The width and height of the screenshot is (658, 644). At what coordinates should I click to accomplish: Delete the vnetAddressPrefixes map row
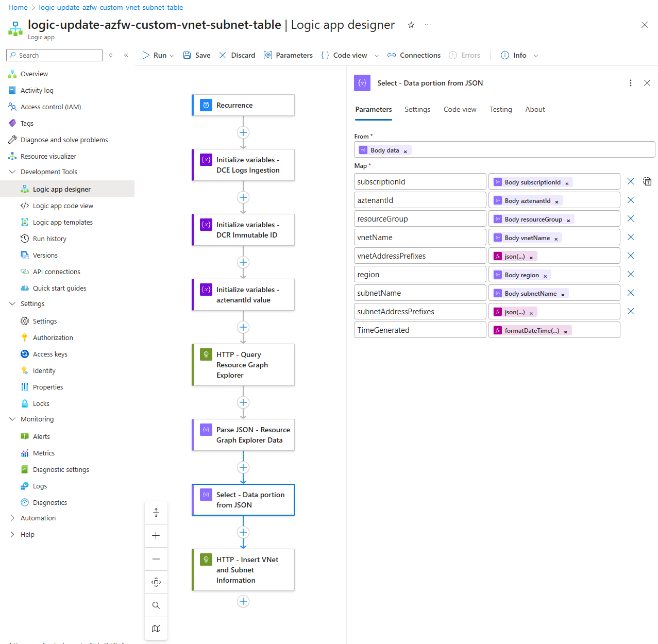pyautogui.click(x=630, y=256)
